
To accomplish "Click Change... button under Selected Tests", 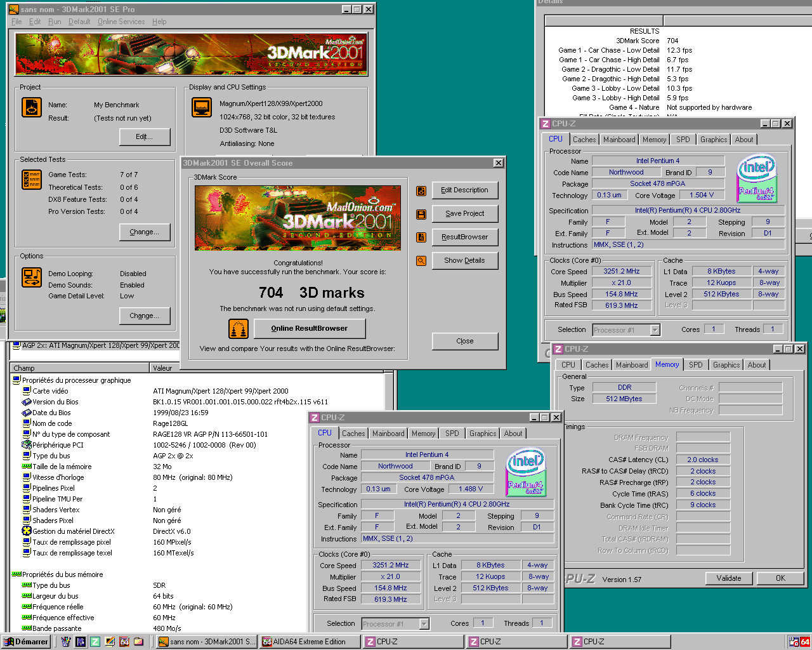I will click(x=145, y=232).
